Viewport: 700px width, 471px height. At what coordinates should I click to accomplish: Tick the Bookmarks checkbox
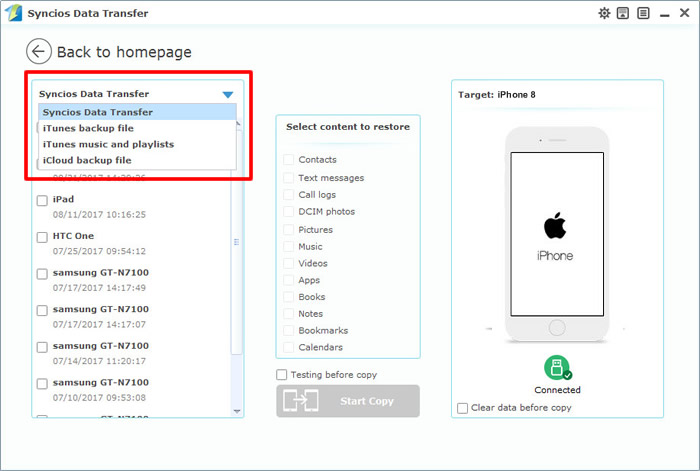point(289,330)
